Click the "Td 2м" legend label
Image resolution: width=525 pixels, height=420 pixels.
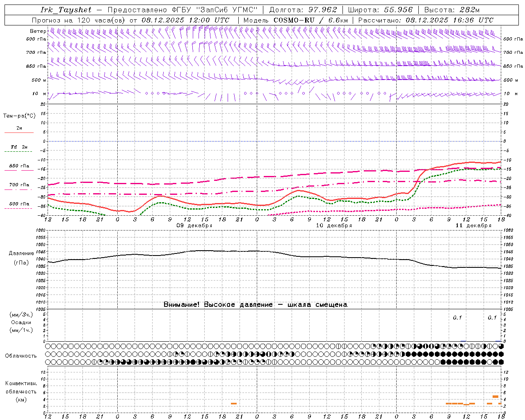coord(19,147)
